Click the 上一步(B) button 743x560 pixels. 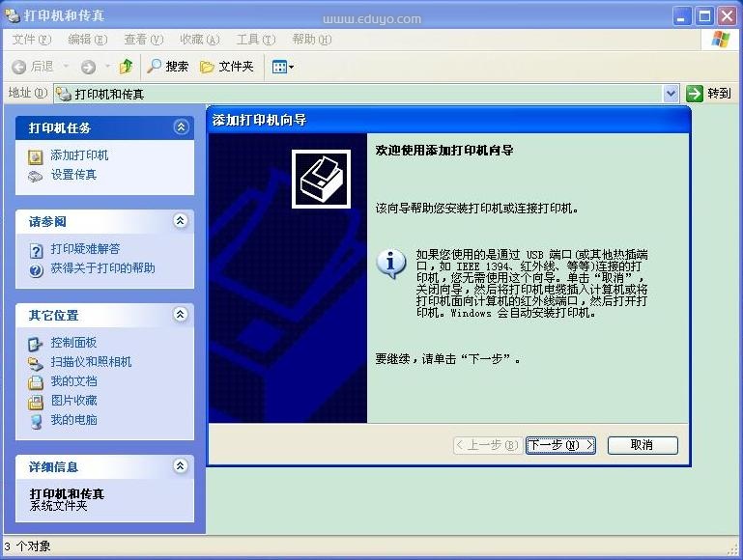click(x=488, y=445)
